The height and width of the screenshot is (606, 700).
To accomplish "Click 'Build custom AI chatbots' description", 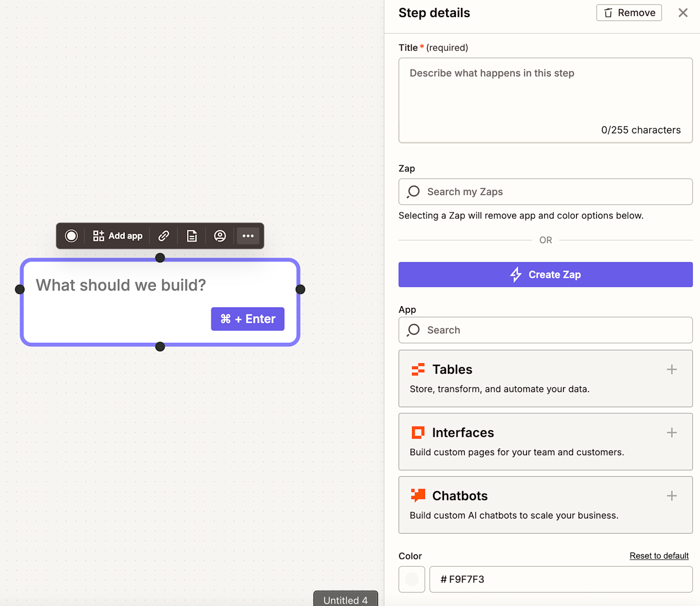I will (x=514, y=516).
